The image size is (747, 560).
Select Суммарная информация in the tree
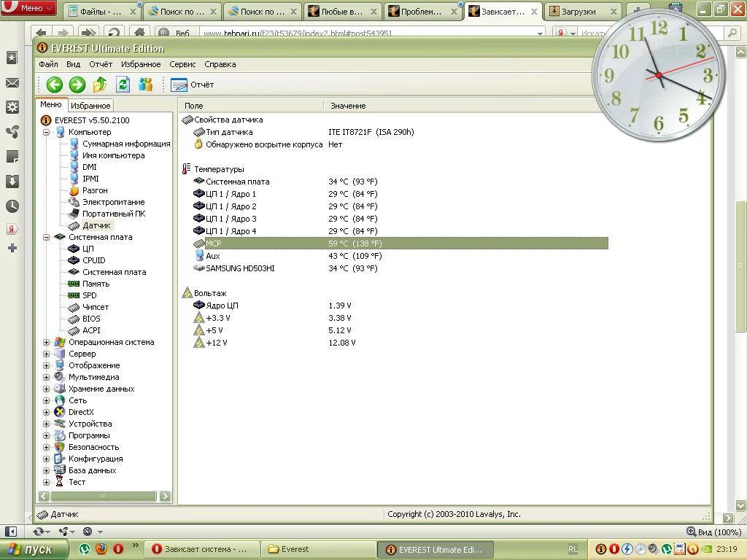[125, 144]
